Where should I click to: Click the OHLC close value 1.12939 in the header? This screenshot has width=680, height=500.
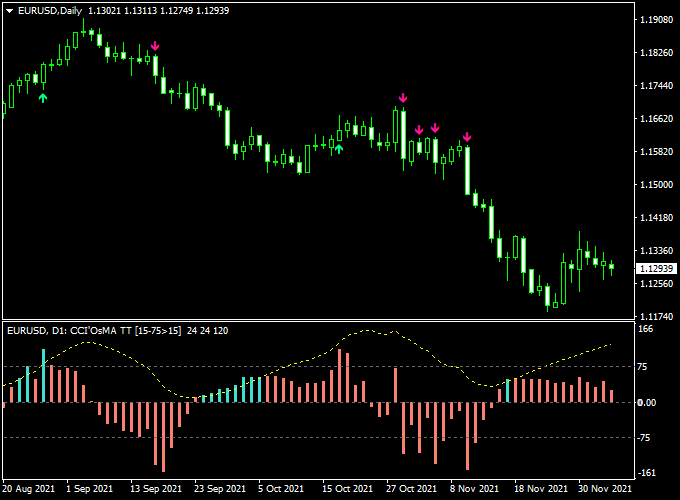click(x=212, y=11)
